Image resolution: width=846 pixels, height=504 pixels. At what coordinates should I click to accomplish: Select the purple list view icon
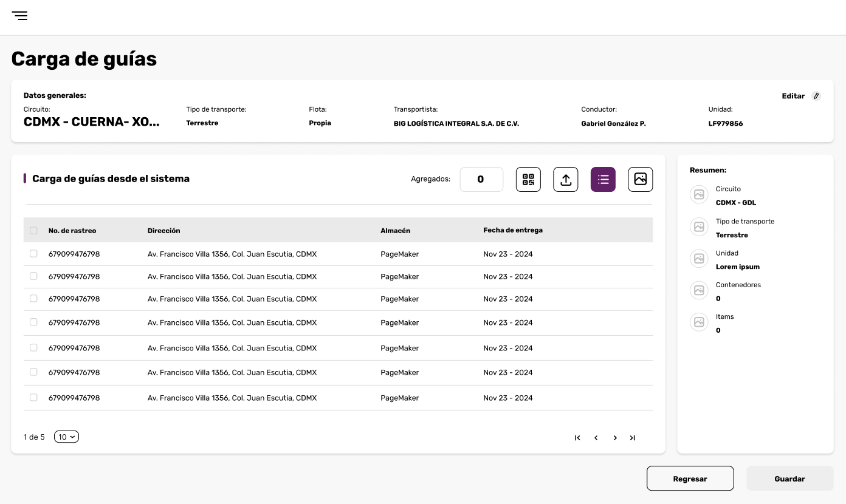(x=603, y=180)
